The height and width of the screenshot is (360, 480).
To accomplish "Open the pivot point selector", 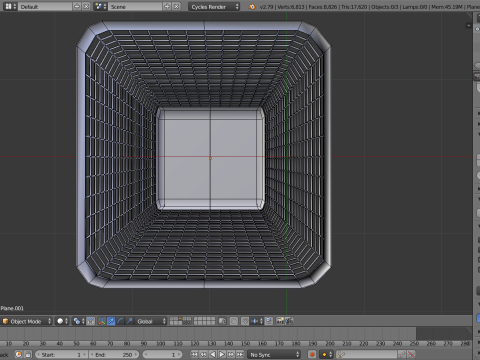I will point(79,321).
